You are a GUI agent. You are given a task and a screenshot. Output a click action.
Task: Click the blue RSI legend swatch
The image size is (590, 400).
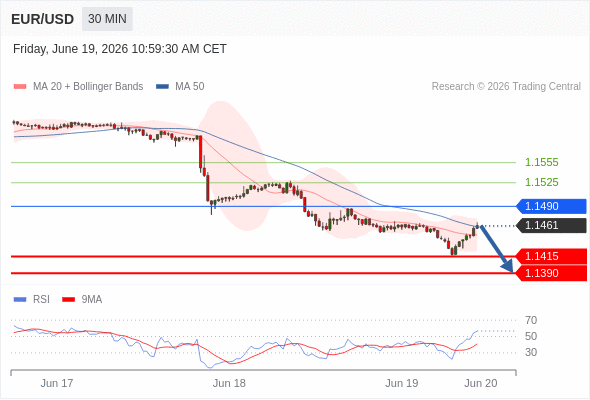(x=20, y=300)
